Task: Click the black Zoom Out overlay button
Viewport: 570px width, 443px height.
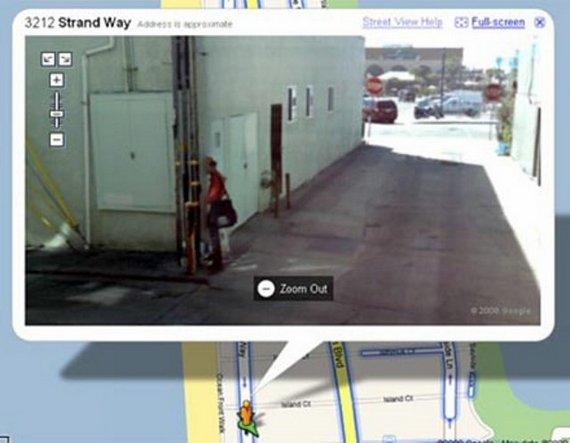Action: pos(293,289)
